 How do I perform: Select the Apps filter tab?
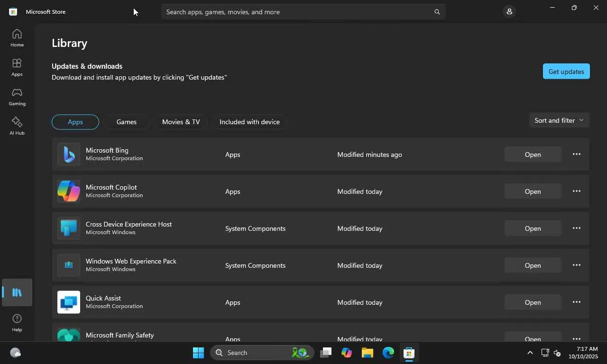click(x=75, y=122)
